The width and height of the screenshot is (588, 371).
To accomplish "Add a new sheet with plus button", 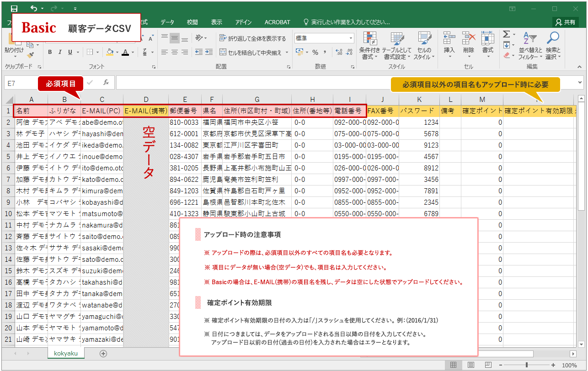I will coord(103,354).
